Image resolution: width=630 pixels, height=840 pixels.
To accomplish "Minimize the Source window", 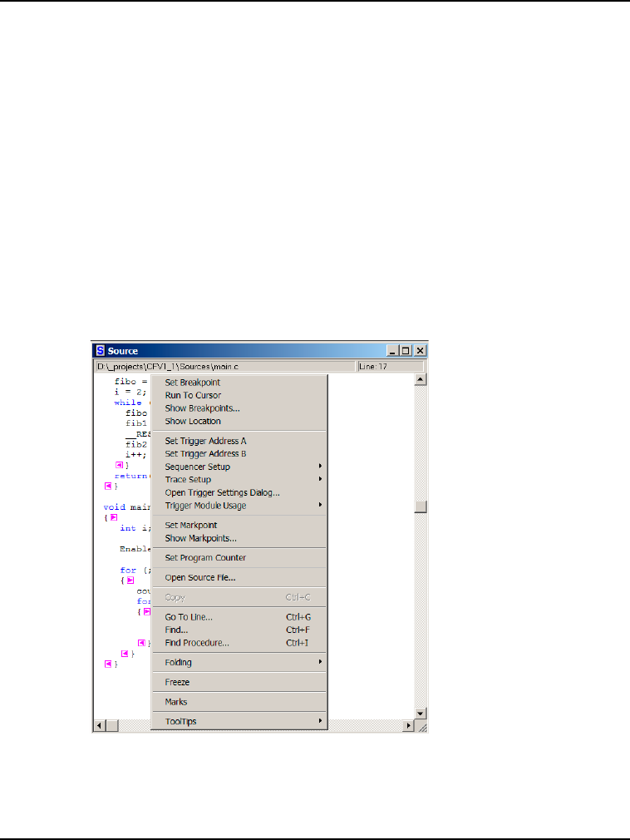I will click(x=393, y=351).
